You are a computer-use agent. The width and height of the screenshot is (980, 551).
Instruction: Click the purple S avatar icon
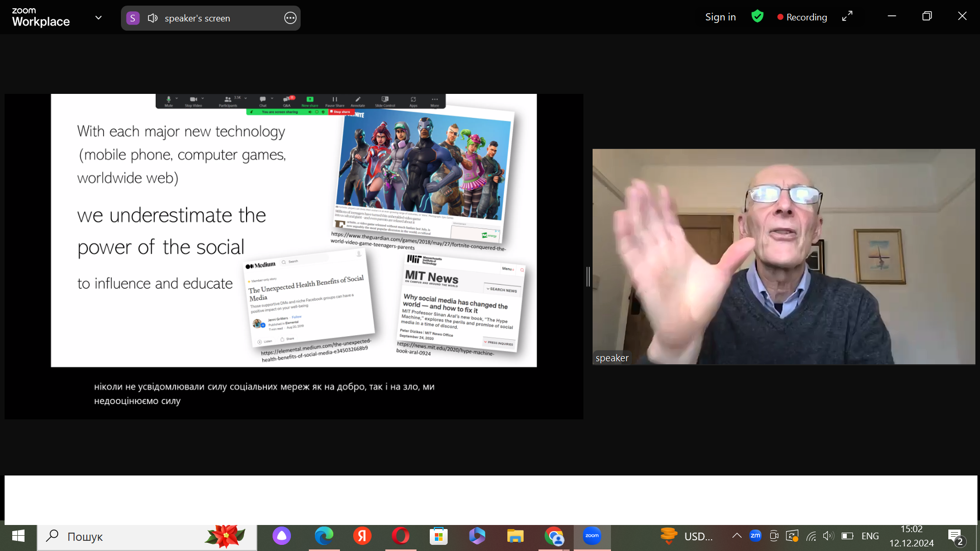(x=133, y=18)
